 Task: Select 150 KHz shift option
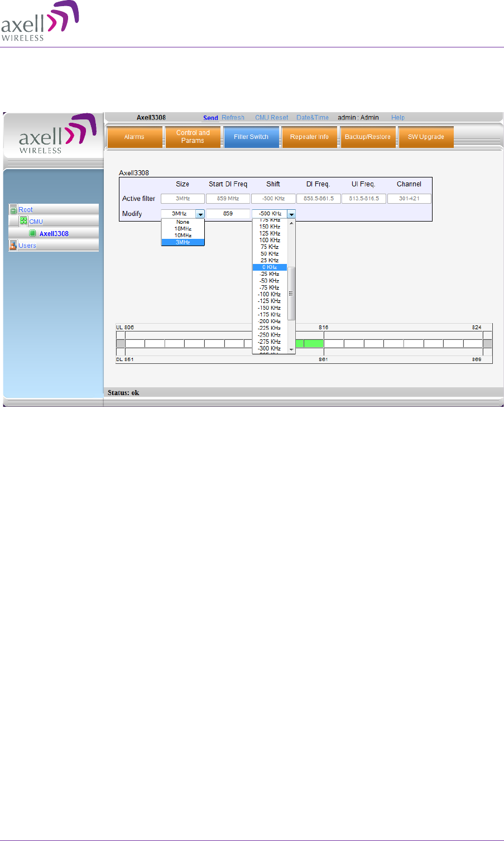[270, 227]
